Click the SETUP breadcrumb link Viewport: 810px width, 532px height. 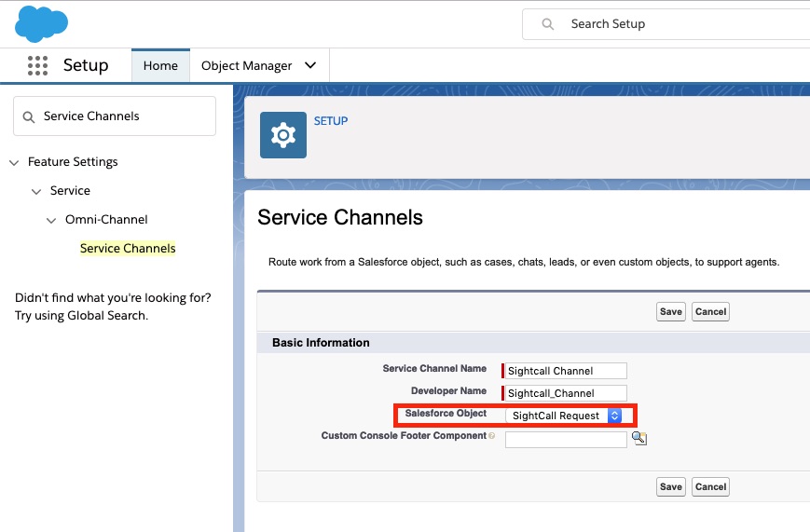[331, 121]
